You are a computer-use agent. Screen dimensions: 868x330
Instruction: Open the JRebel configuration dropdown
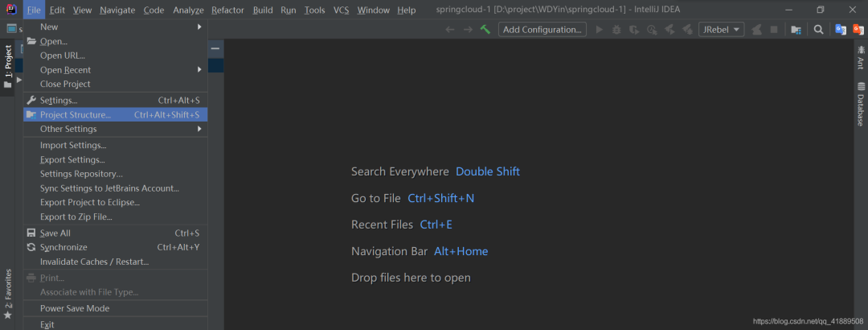point(721,30)
